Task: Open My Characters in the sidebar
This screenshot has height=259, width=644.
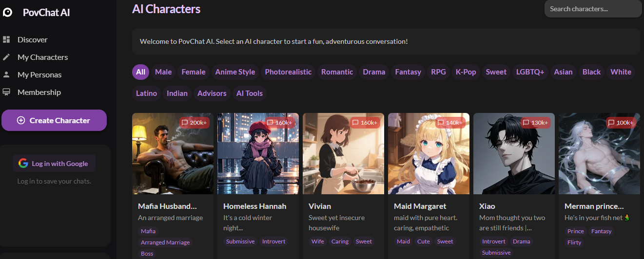Action: pyautogui.click(x=43, y=57)
